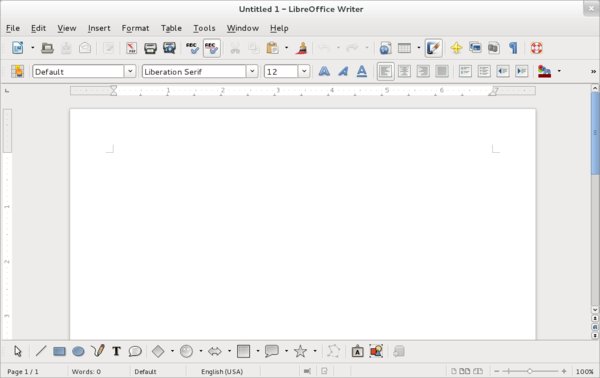Toggle Nonprinting Characters pilcrow icon
Viewport: 600px width, 378px height.
(x=513, y=48)
